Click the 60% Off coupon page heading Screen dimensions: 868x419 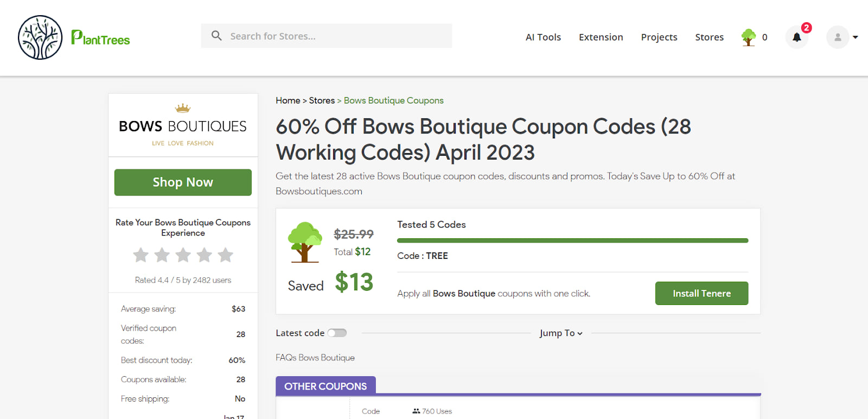click(x=483, y=139)
